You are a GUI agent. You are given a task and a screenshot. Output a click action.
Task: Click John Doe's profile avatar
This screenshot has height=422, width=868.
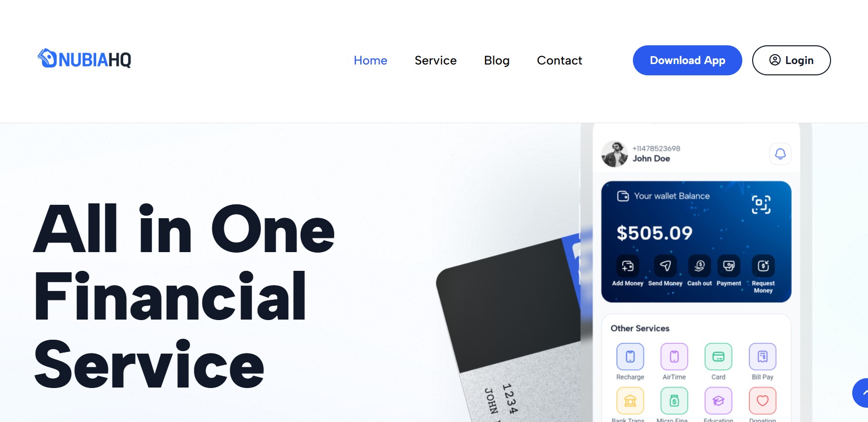(x=615, y=154)
